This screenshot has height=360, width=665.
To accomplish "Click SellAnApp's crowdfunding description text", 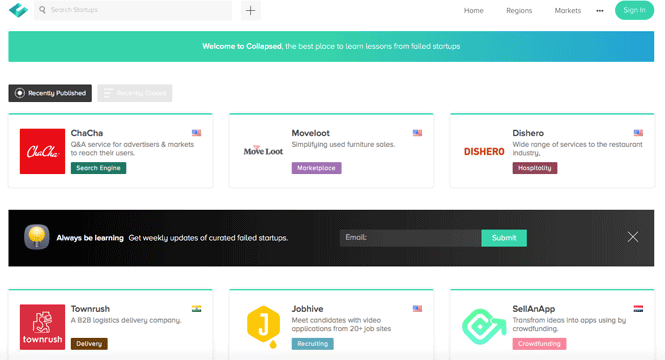I will point(569,324).
